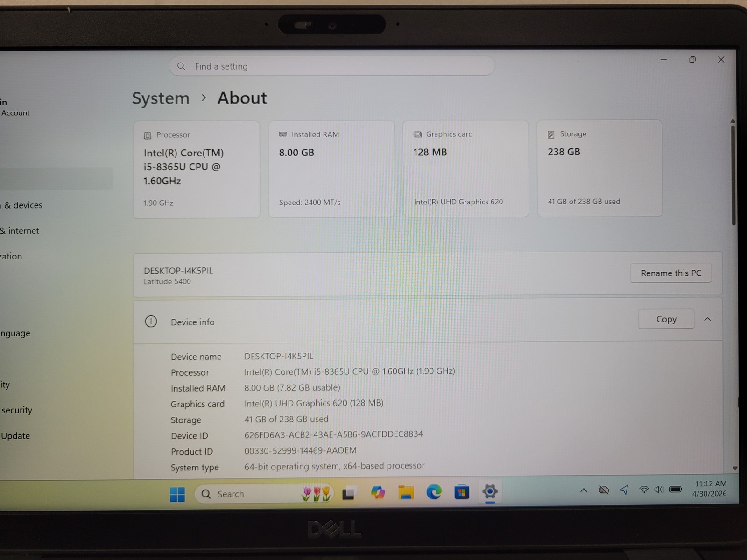Copy the Device info details
The width and height of the screenshot is (747, 560).
coord(666,319)
